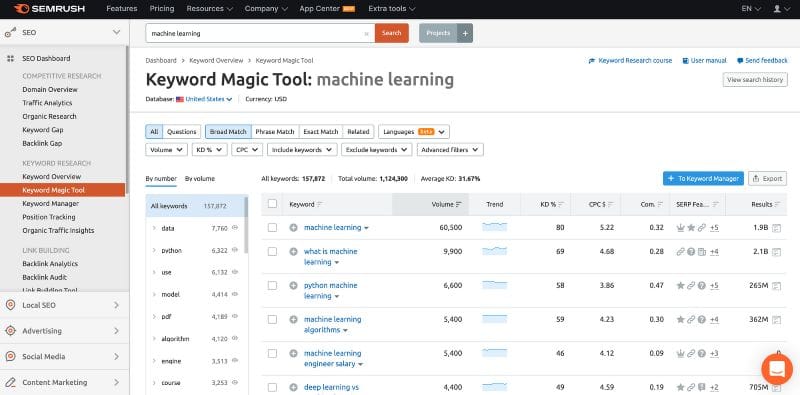Screen dimensions: 800x395
Task: Toggle the eye icon for data group
Action: click(235, 228)
